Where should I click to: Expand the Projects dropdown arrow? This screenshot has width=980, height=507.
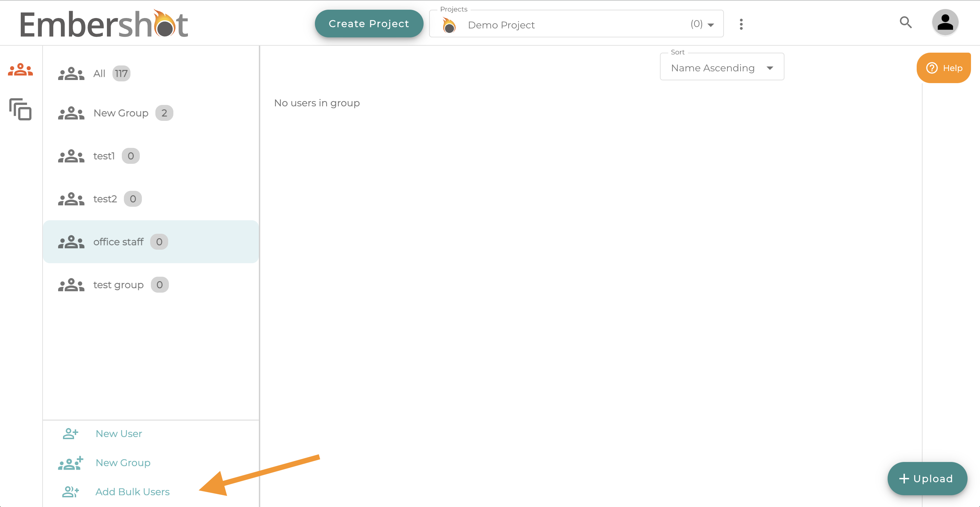point(710,25)
